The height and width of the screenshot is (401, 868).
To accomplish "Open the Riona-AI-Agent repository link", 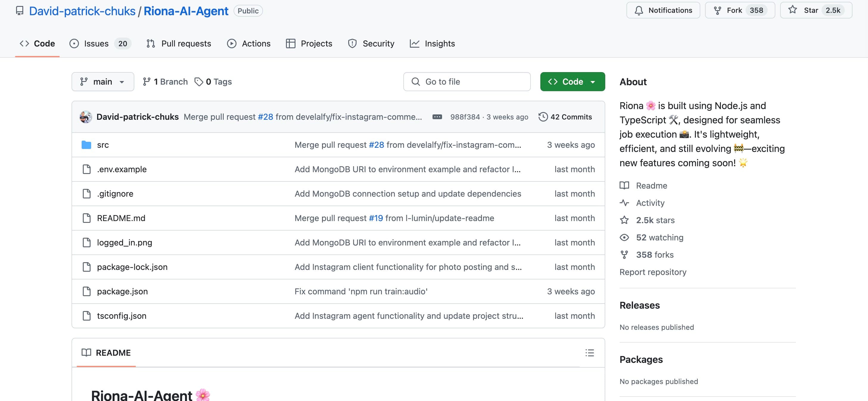I will [x=186, y=11].
